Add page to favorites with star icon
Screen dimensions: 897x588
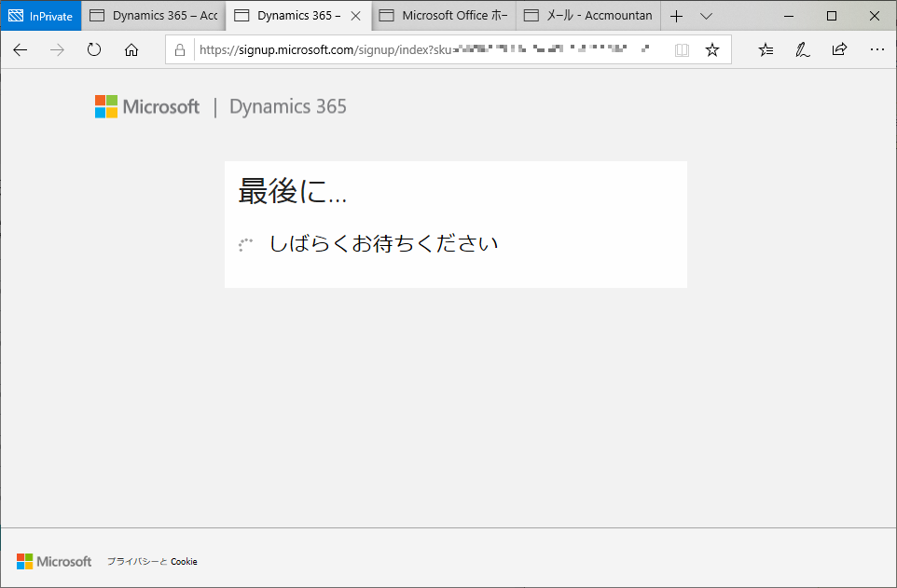tap(712, 50)
